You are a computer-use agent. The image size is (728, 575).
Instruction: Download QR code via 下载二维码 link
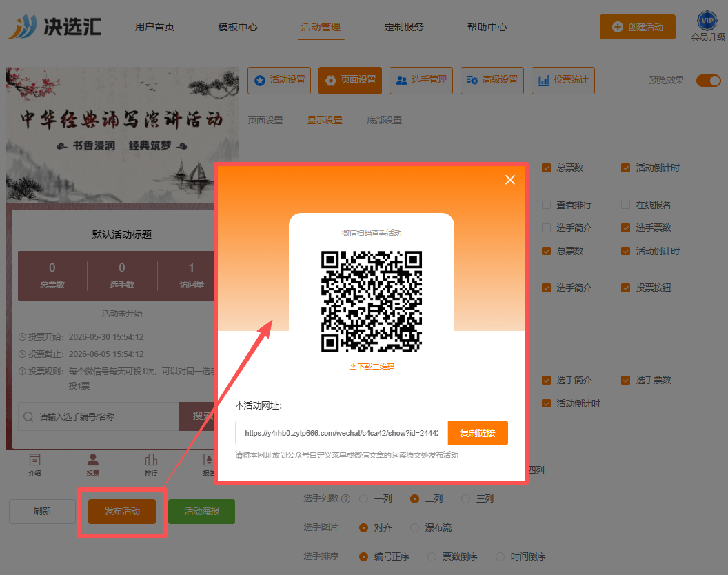(372, 367)
